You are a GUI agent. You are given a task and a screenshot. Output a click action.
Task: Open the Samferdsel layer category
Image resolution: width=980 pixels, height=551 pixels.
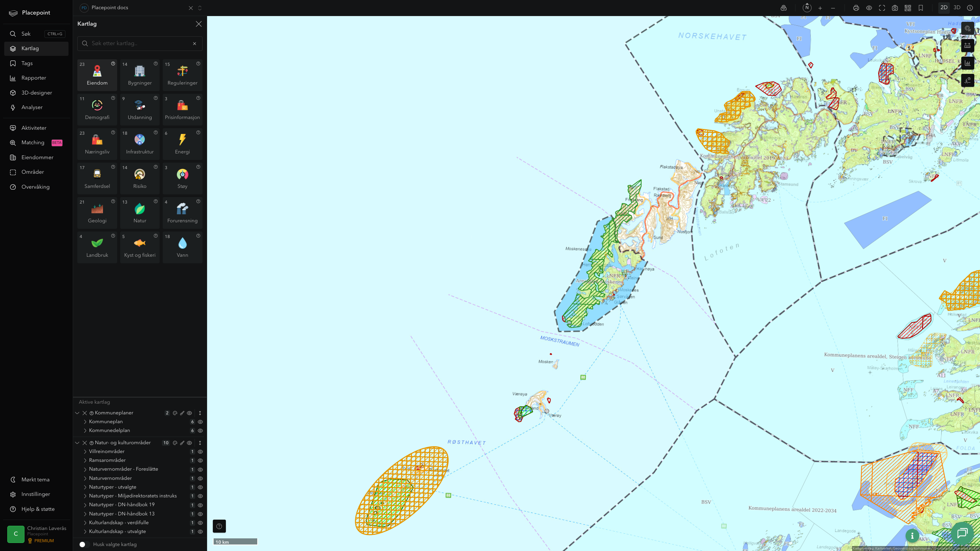click(97, 178)
